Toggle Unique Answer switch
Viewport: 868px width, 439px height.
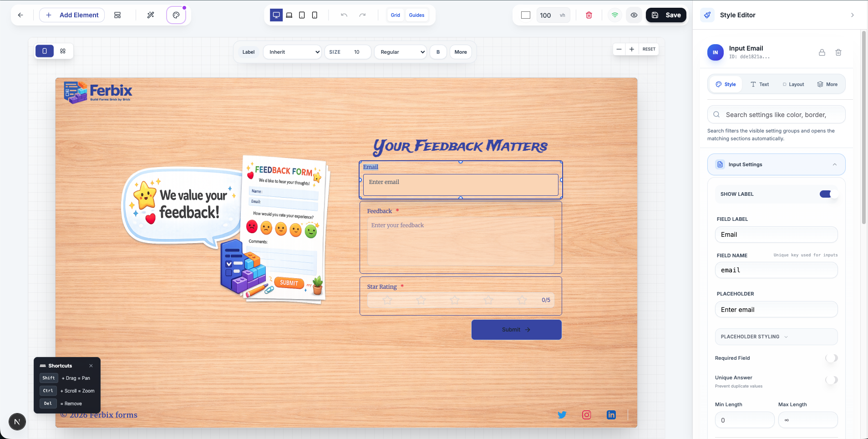(x=832, y=380)
